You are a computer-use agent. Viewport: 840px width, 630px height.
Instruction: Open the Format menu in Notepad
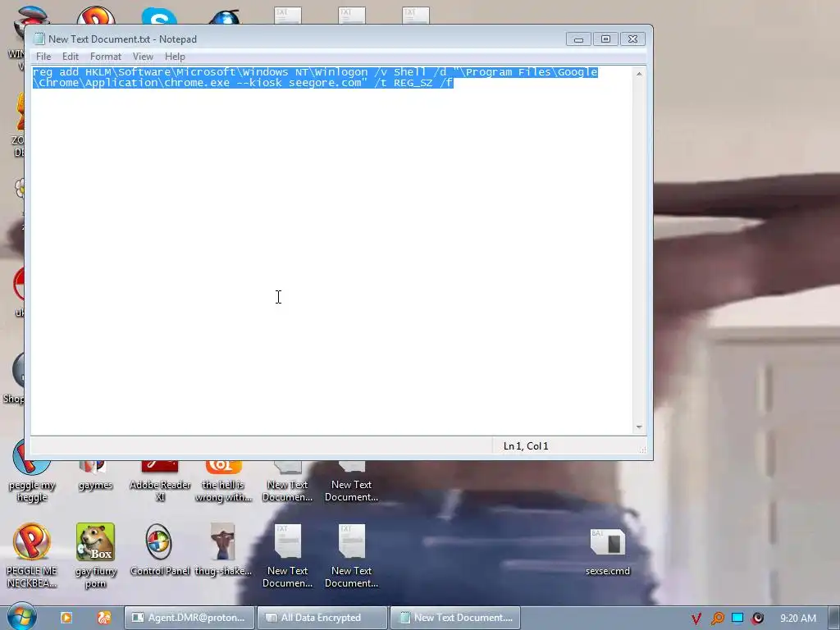pos(106,57)
